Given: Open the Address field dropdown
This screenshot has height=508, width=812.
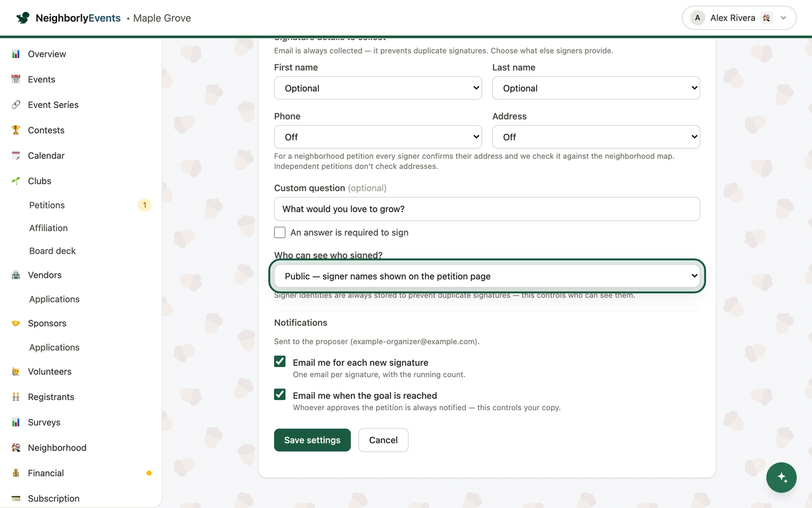Looking at the screenshot, I should tap(596, 137).
